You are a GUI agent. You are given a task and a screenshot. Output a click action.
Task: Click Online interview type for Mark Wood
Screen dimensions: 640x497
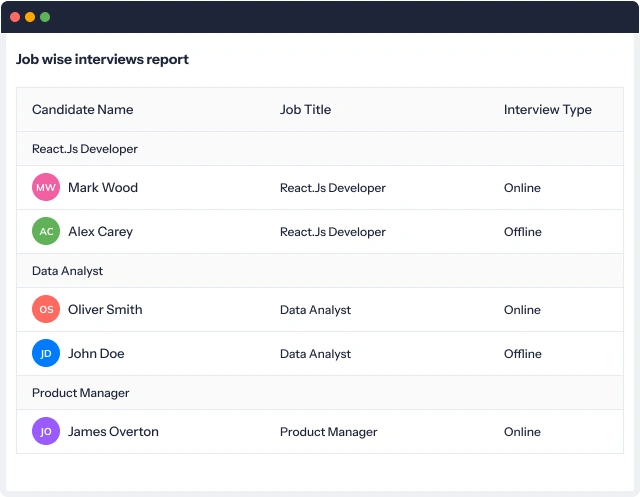click(522, 188)
